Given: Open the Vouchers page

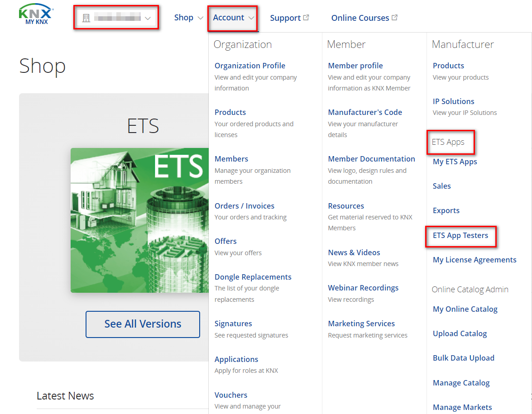Looking at the screenshot, I should click(231, 395).
